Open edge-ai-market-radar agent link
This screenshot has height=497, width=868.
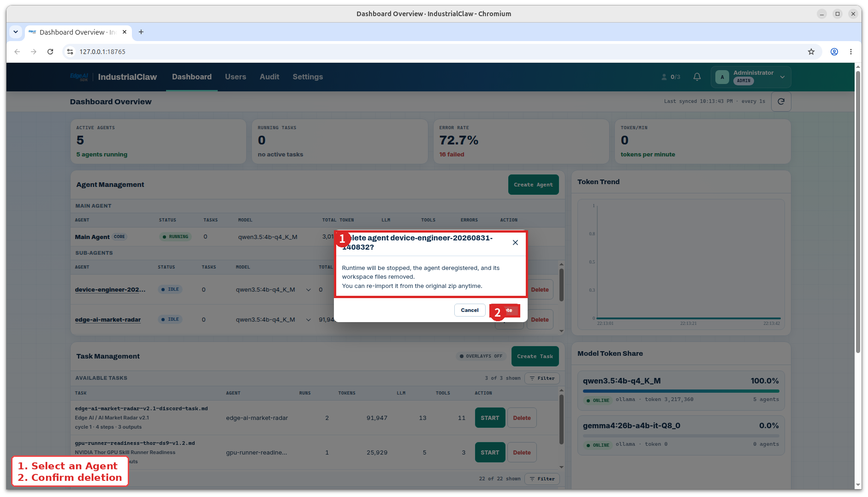click(108, 320)
